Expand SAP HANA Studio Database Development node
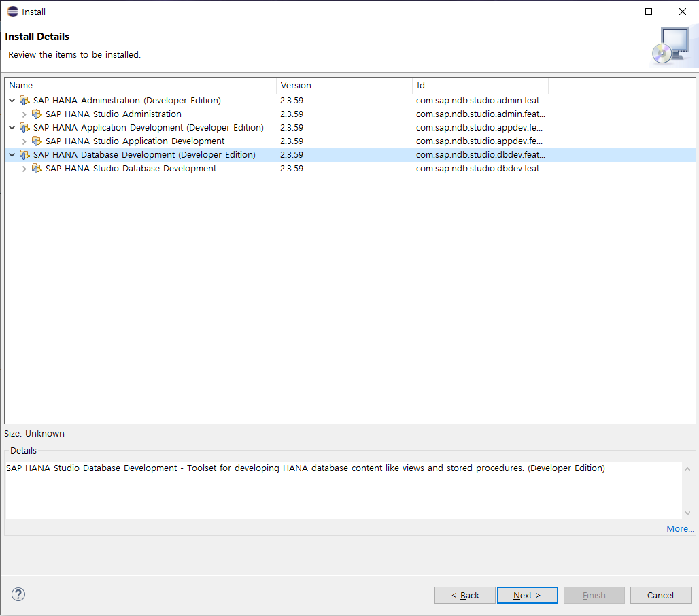The image size is (699, 616). (24, 169)
